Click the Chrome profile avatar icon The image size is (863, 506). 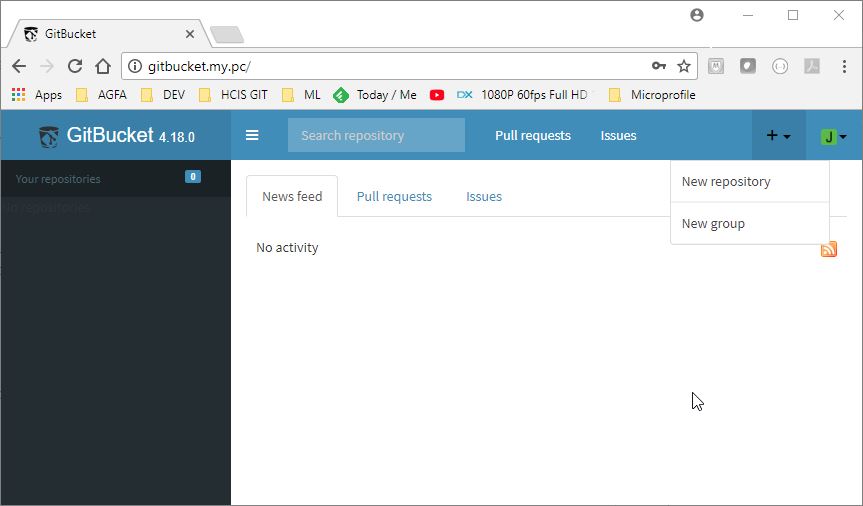pyautogui.click(x=697, y=15)
